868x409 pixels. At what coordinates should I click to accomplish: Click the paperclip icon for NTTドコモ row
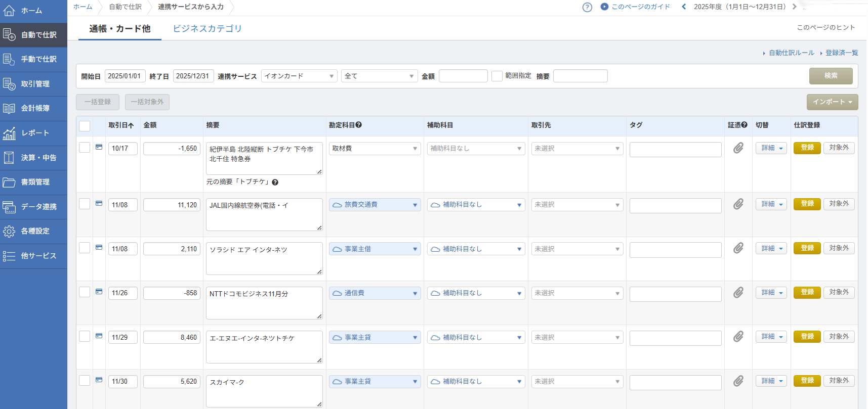738,292
